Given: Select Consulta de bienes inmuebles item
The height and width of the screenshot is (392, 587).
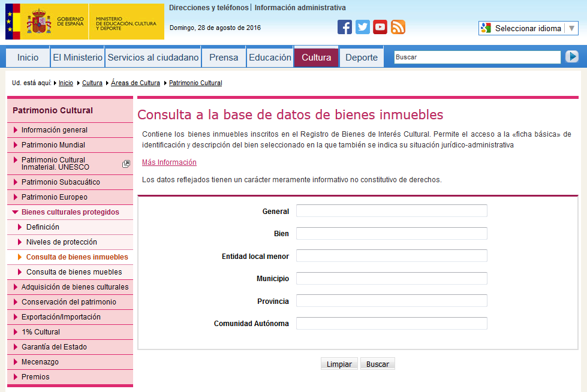Looking at the screenshot, I should pos(70,257).
